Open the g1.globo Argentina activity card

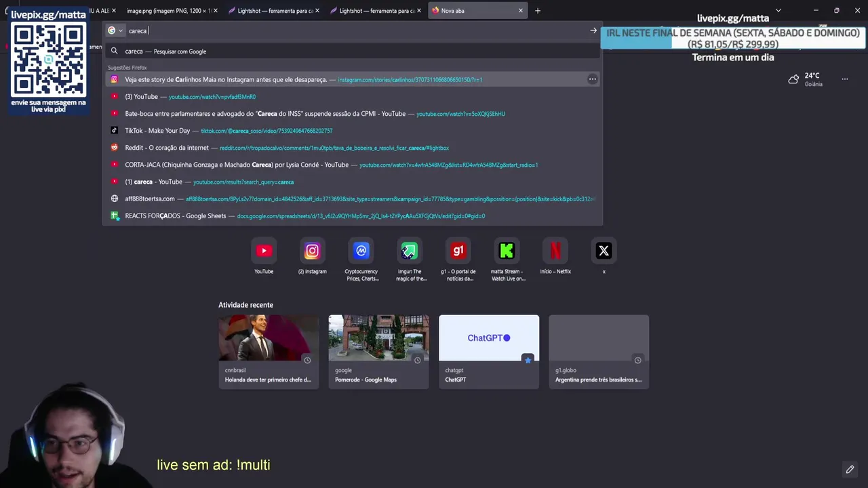tap(599, 351)
